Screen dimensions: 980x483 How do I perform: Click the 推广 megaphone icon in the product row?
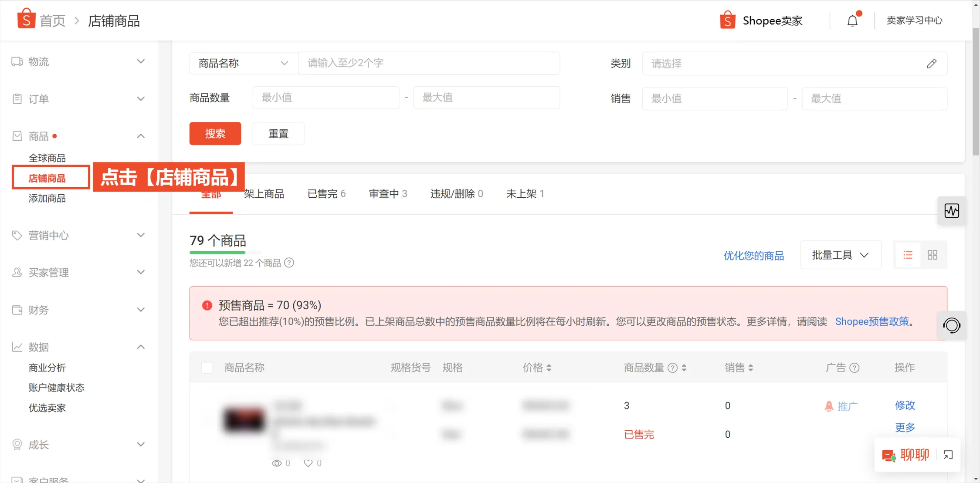[829, 405]
